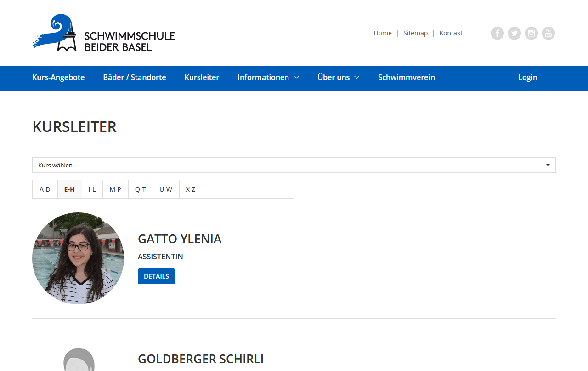Click Details button for Gatto Ylenia
The width and height of the screenshot is (588, 371).
pos(156,276)
